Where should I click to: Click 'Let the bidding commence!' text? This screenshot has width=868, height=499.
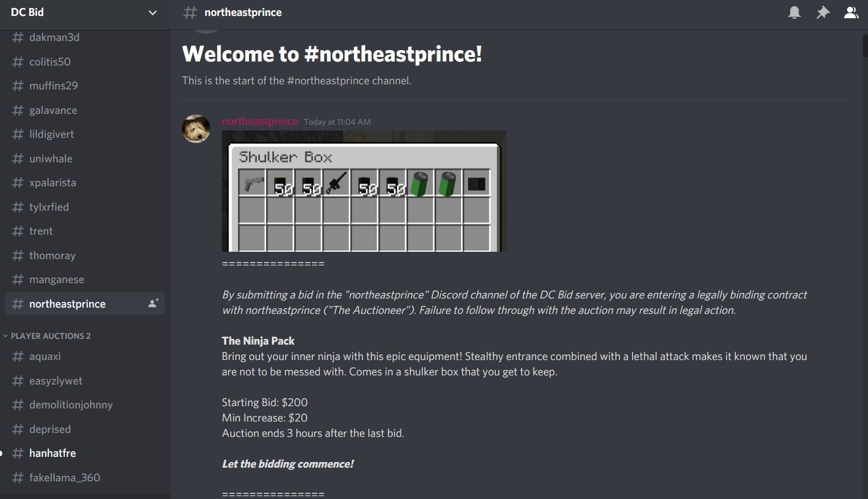[x=288, y=464]
